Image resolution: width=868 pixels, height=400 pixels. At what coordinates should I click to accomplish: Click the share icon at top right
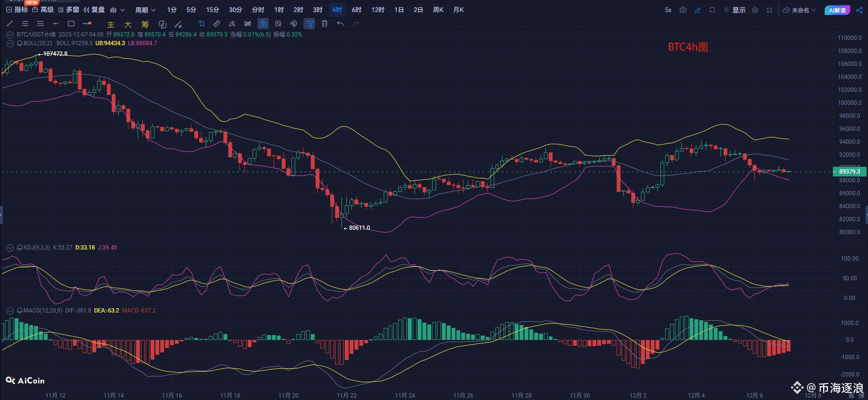coord(859,10)
